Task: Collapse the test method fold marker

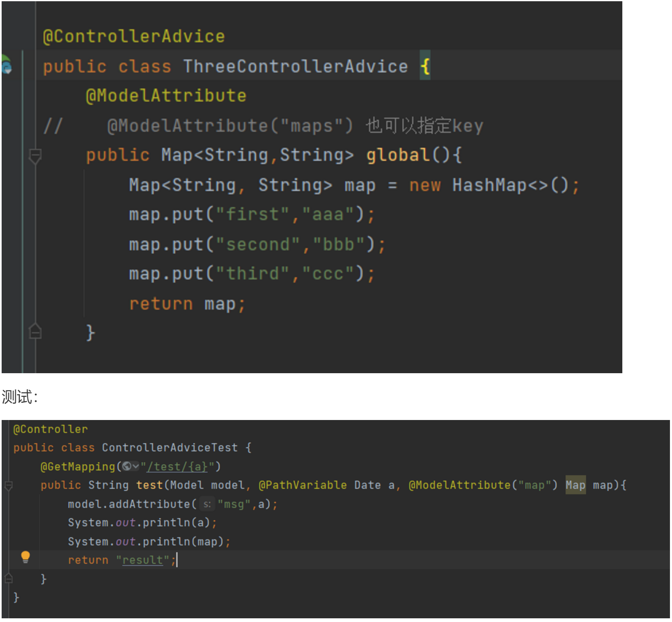Action: click(x=8, y=486)
